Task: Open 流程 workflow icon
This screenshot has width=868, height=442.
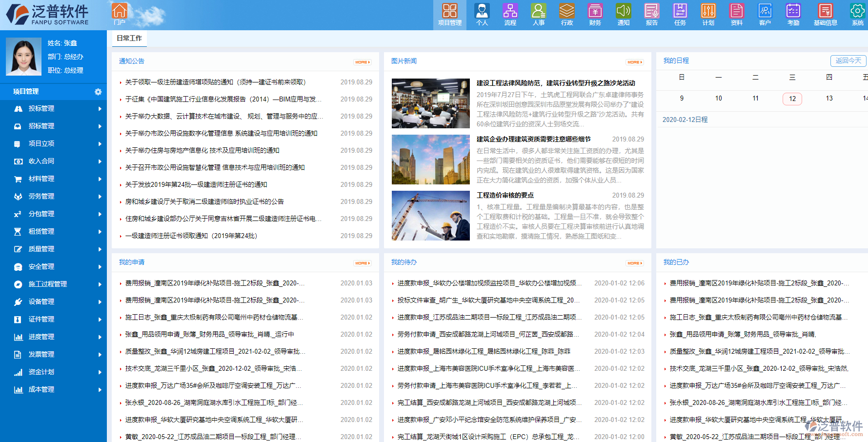Action: click(510, 15)
